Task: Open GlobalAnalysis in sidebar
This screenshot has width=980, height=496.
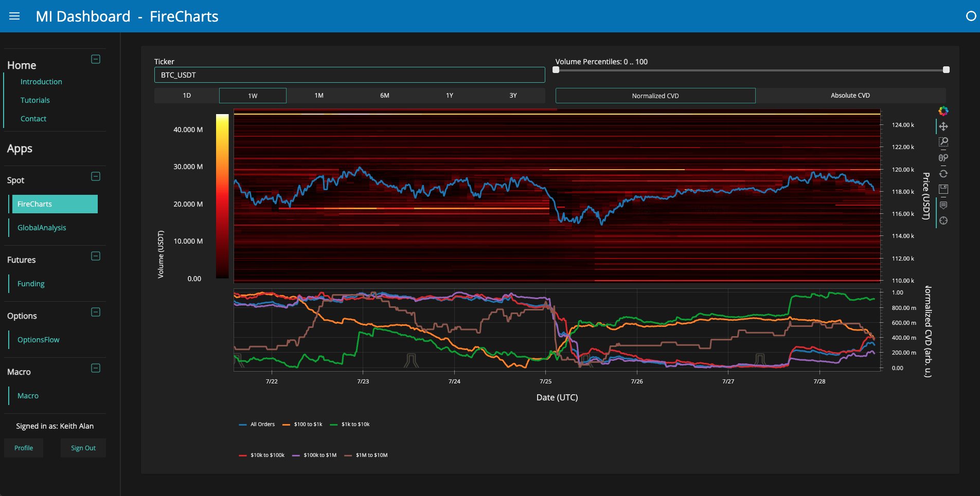Action: 42,228
